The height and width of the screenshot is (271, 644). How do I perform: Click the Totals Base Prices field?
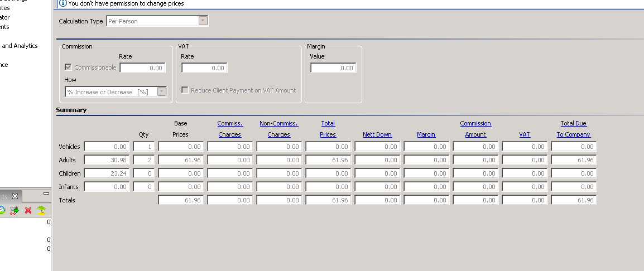[181, 200]
